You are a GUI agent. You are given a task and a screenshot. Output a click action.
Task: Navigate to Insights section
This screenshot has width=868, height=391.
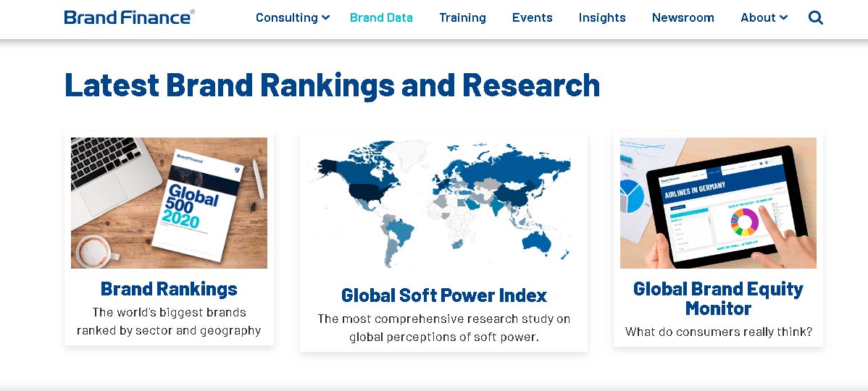[602, 17]
